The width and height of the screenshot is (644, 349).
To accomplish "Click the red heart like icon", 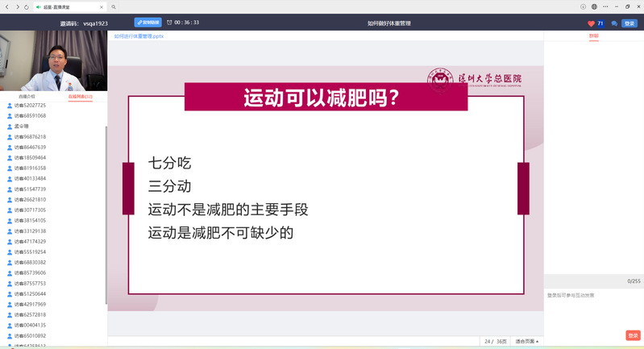I will point(591,23).
